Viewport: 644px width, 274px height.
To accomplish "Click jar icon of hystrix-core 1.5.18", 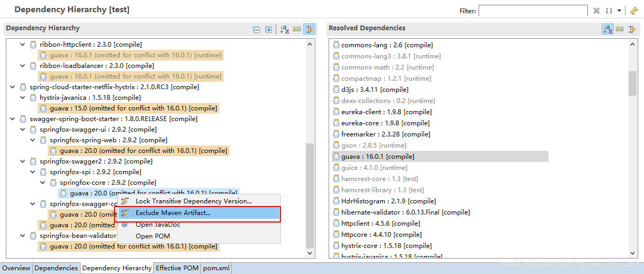I will [x=336, y=246].
